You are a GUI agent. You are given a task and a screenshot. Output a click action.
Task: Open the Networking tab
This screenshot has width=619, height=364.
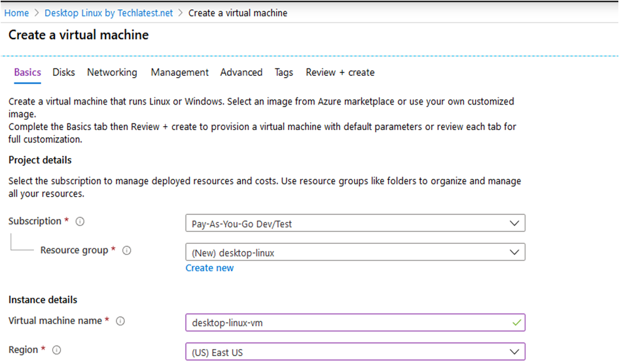[112, 73]
